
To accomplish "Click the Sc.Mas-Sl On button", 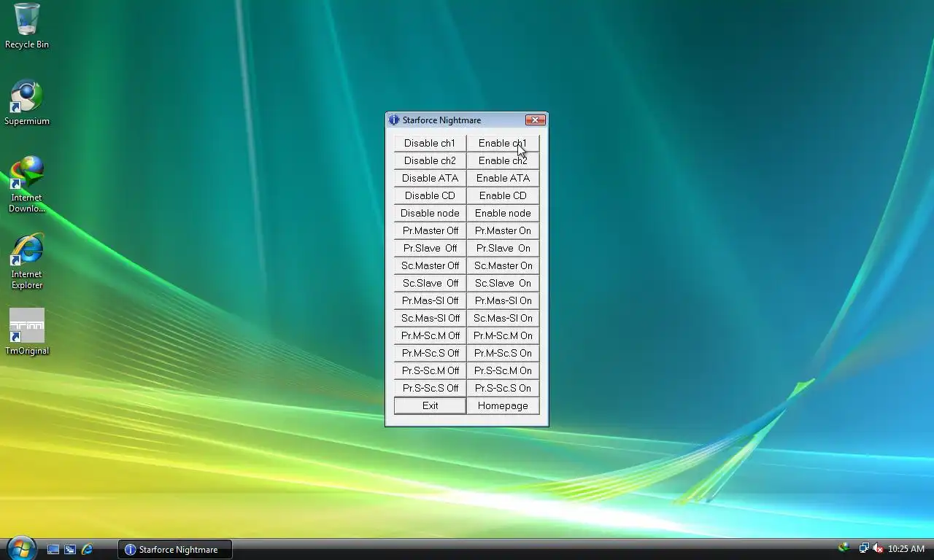I will point(503,318).
